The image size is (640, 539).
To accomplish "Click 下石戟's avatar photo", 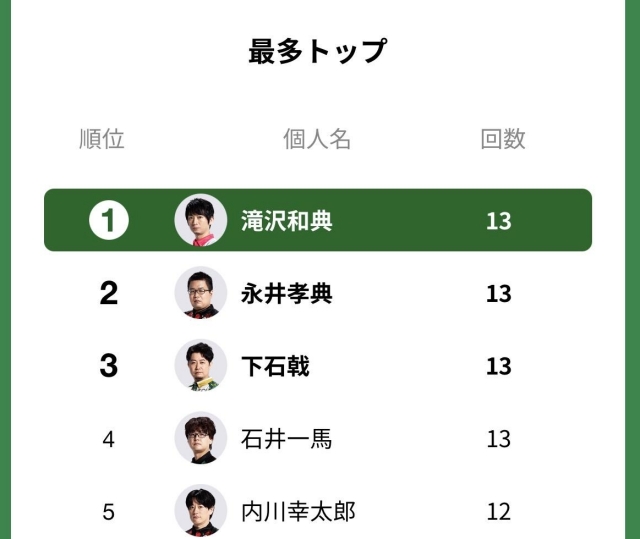I will pyautogui.click(x=201, y=366).
